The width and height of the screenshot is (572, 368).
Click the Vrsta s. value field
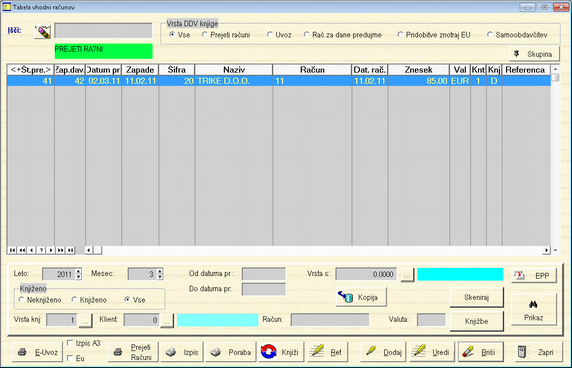coord(366,274)
